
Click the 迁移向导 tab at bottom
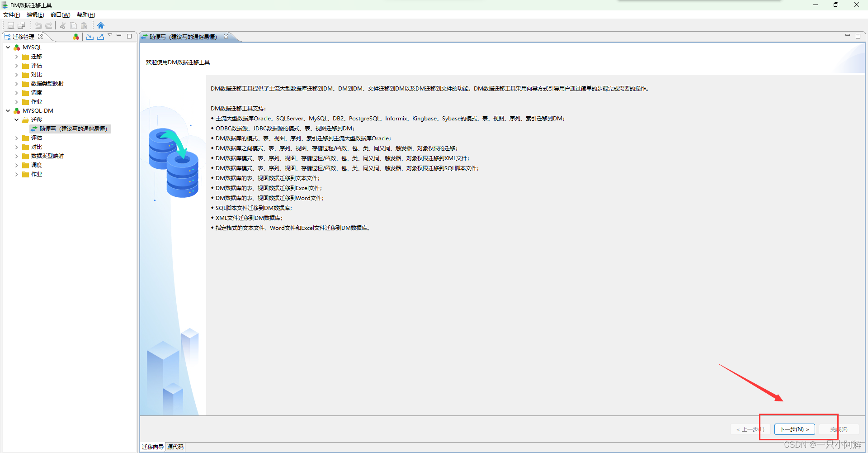pyautogui.click(x=152, y=447)
